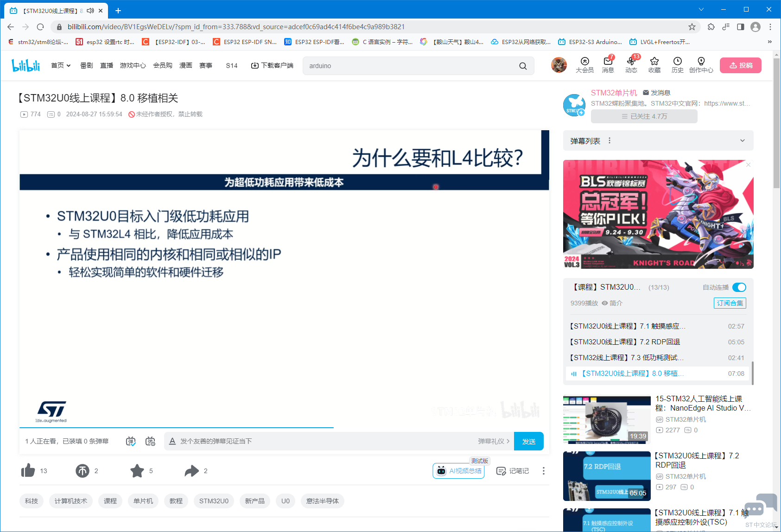The height and width of the screenshot is (532, 781).
Task: Bookmark this page with star icon
Action: [x=692, y=27]
